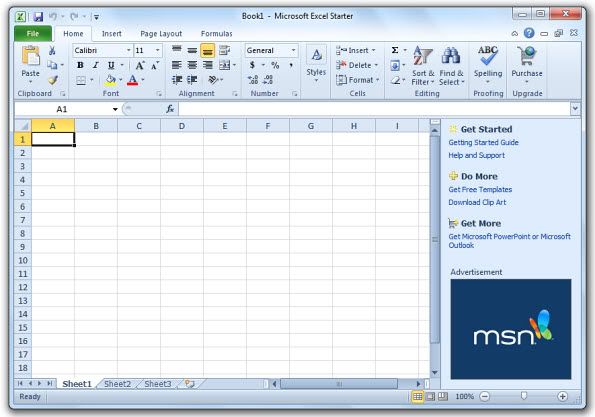595x417 pixels.
Task: Click the vertical scrollbar down arrow
Action: (x=435, y=373)
